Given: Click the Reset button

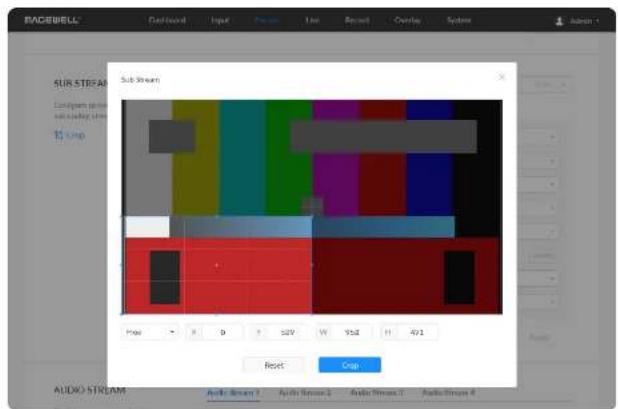Looking at the screenshot, I should click(274, 365).
